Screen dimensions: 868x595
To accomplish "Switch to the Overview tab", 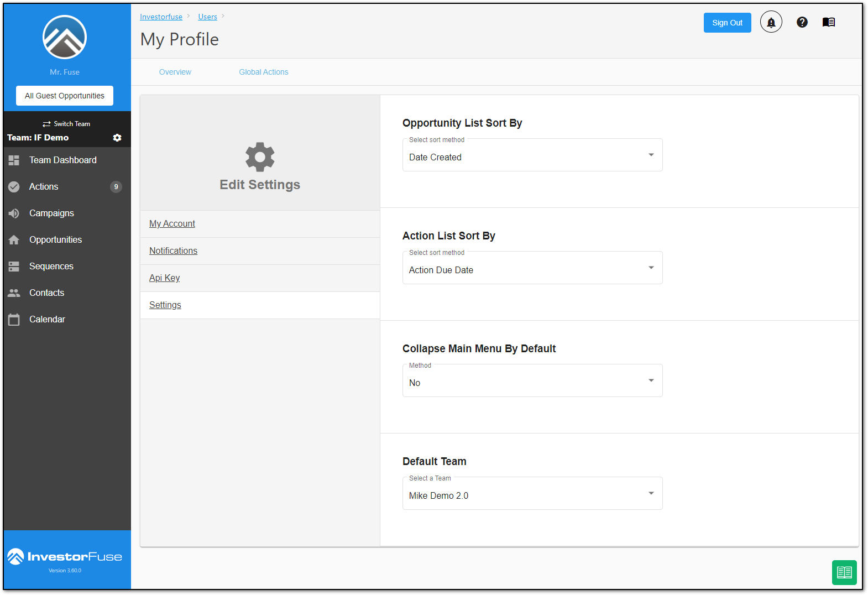I will coord(175,72).
